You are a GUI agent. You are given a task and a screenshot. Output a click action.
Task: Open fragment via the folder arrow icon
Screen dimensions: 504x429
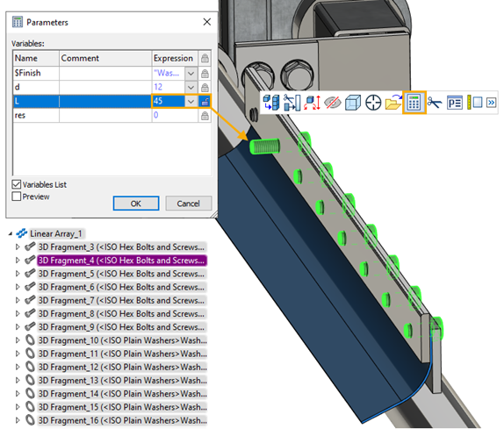point(393,103)
